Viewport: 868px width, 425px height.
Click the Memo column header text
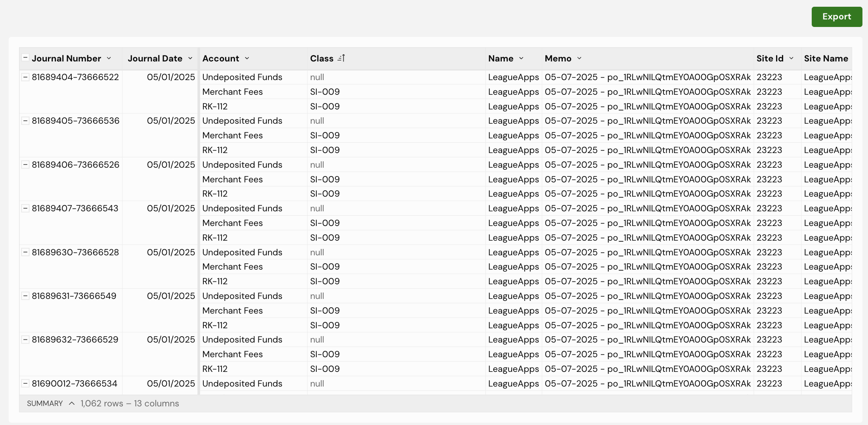pyautogui.click(x=558, y=58)
